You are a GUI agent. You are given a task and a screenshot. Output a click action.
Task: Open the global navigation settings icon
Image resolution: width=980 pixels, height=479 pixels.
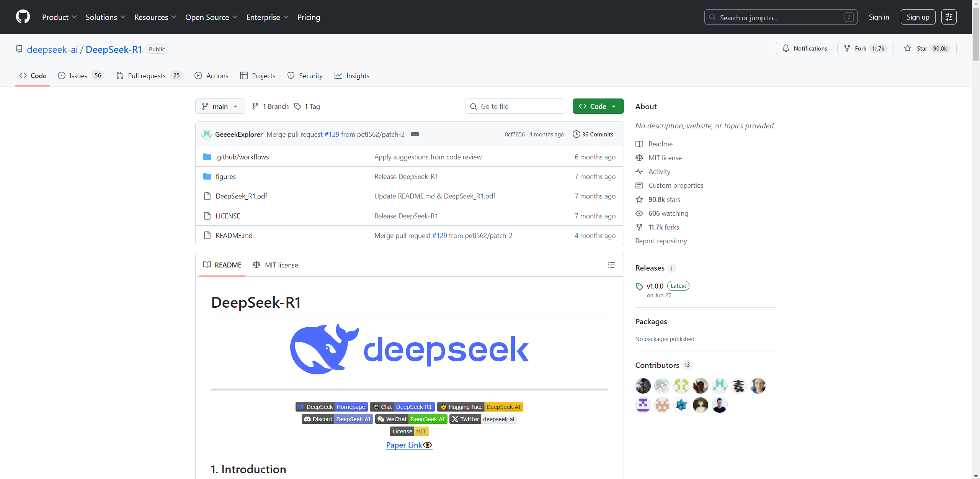point(949,17)
